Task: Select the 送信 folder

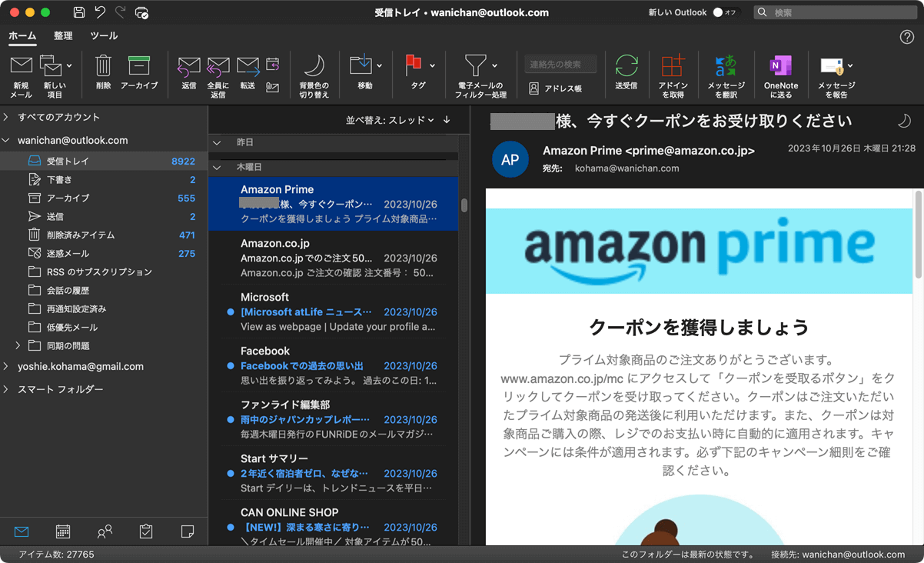Action: coord(104,217)
